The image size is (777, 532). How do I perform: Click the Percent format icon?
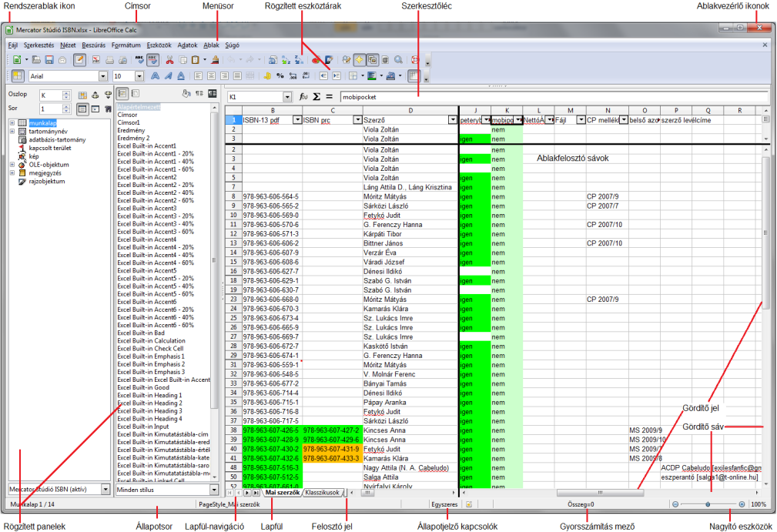[280, 75]
